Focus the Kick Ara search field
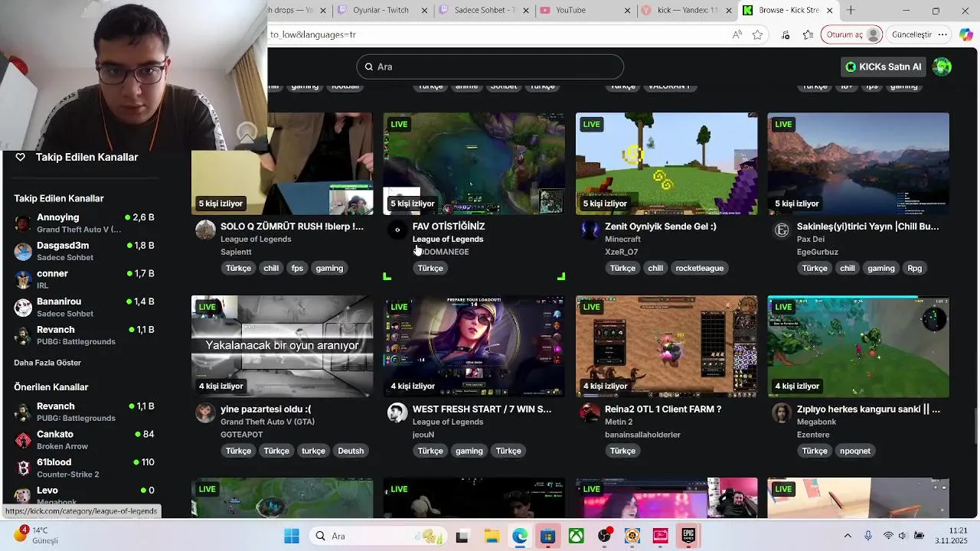This screenshot has height=551, width=980. pos(490,67)
